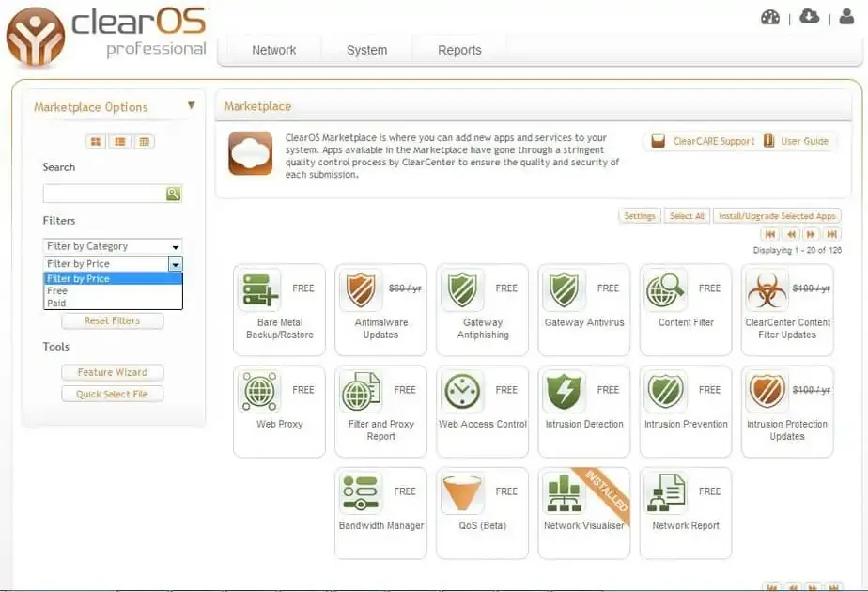Switch to list view layout
The height and width of the screenshot is (592, 868).
119,142
